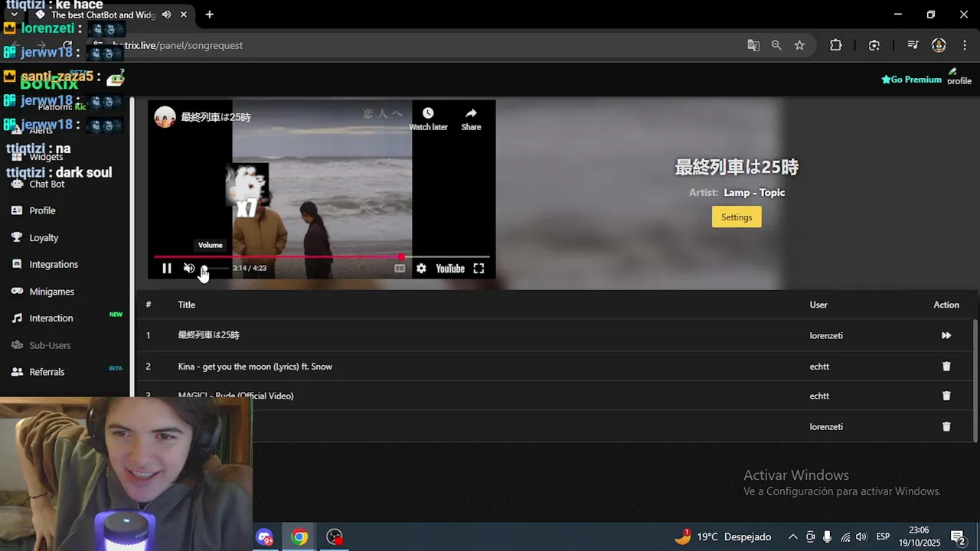Close the BotRix browser tab
Screen dimensions: 980x551
pos(184,15)
